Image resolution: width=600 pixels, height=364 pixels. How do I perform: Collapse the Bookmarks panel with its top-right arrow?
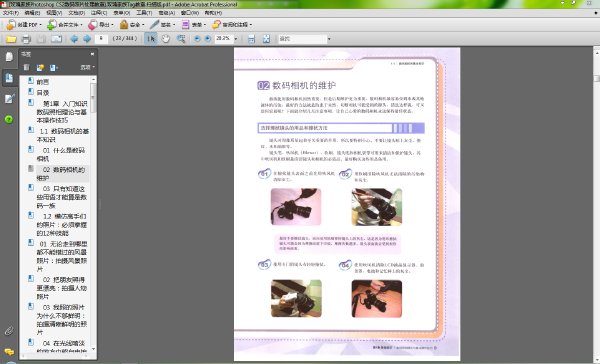[92, 54]
